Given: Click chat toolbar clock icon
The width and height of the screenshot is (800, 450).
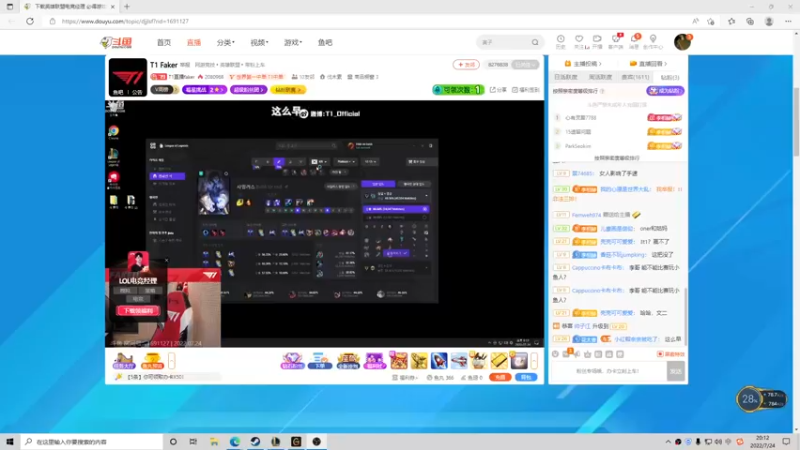Looking at the screenshot, I should pos(555,354).
